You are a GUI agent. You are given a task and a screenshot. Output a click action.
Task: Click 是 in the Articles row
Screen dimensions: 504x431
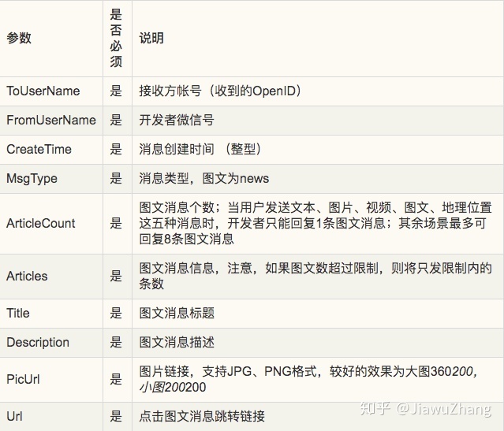(116, 277)
